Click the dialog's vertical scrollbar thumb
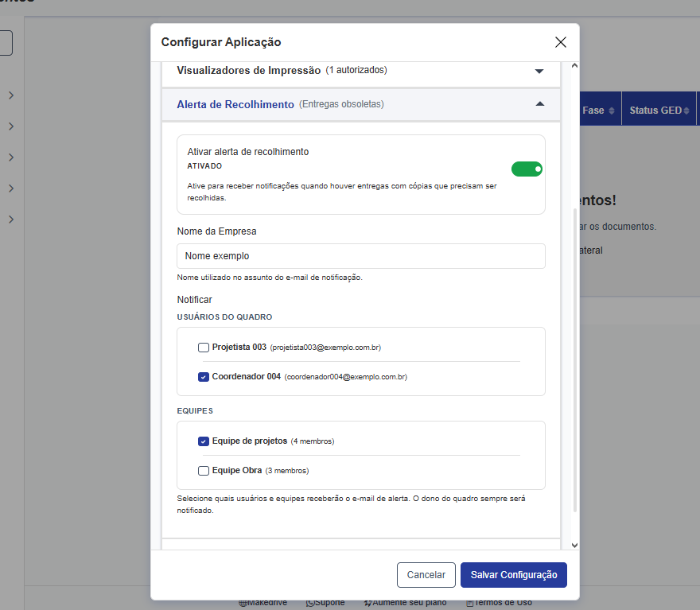Image resolution: width=700 pixels, height=610 pixels. (x=574, y=358)
